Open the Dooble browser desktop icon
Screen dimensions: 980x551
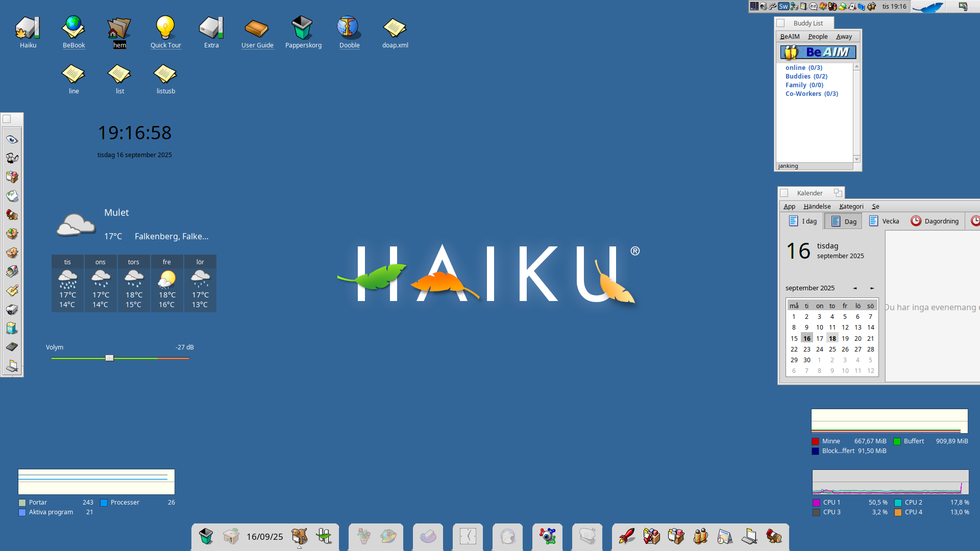click(349, 28)
